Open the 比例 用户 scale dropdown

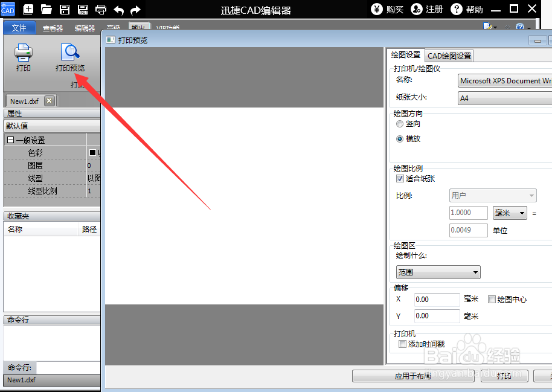(x=493, y=195)
